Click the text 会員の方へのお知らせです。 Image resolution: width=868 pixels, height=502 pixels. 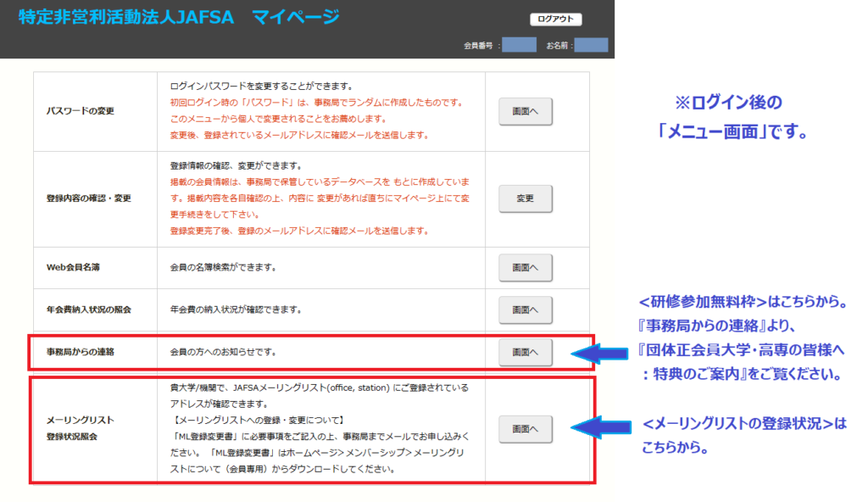click(223, 352)
